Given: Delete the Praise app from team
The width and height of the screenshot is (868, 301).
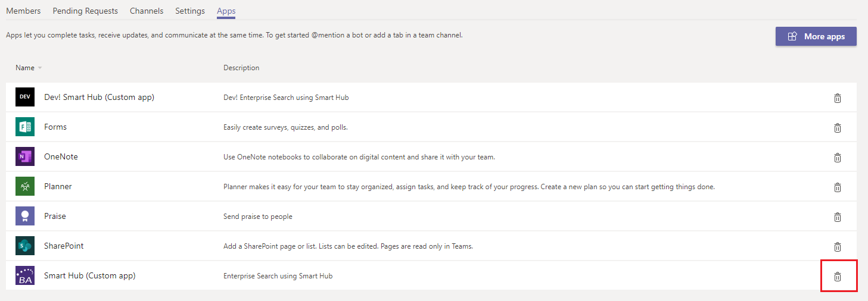Looking at the screenshot, I should click(837, 217).
